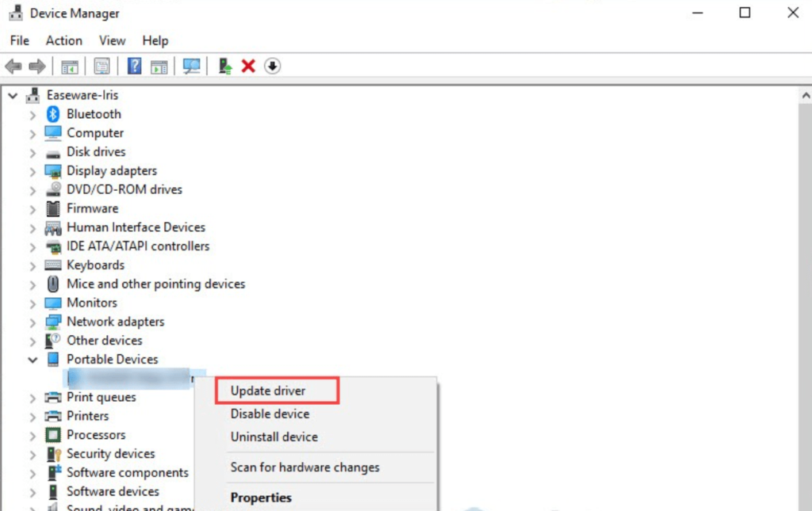Expand the Other devices node
The height and width of the screenshot is (511, 812).
click(33, 341)
